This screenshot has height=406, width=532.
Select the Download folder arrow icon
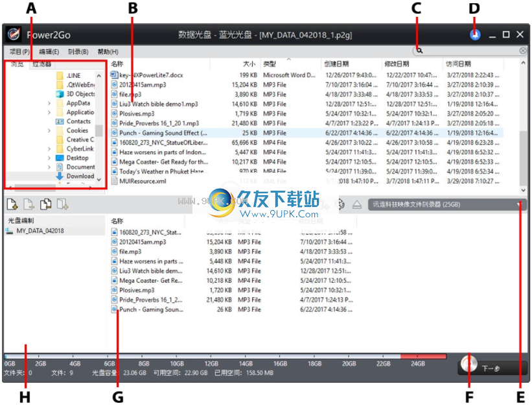pyautogui.click(x=60, y=176)
